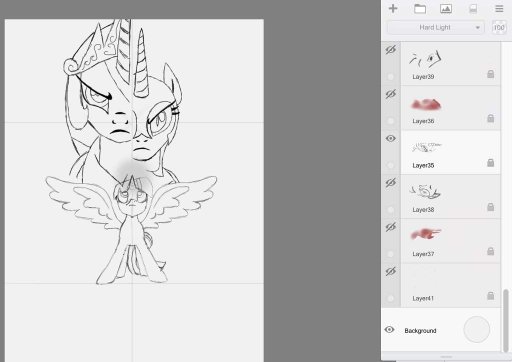
Task: Select Layer36 with red paint thumbnail
Action: (x=426, y=105)
